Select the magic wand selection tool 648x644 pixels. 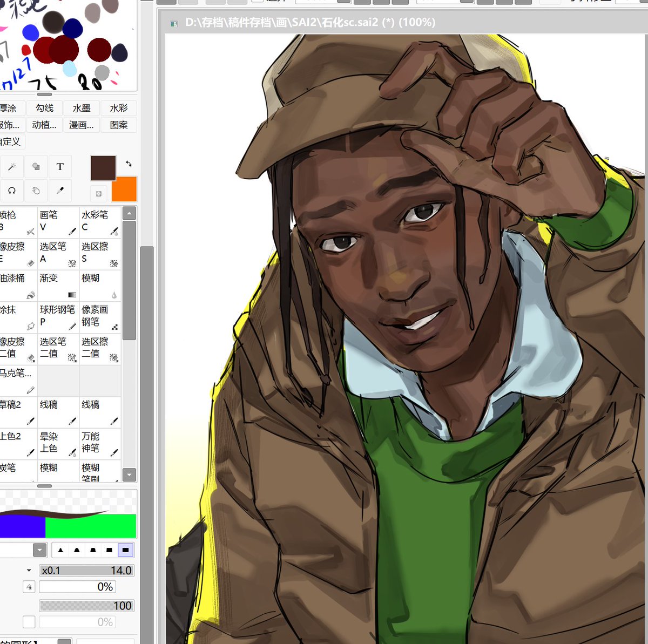pyautogui.click(x=12, y=166)
